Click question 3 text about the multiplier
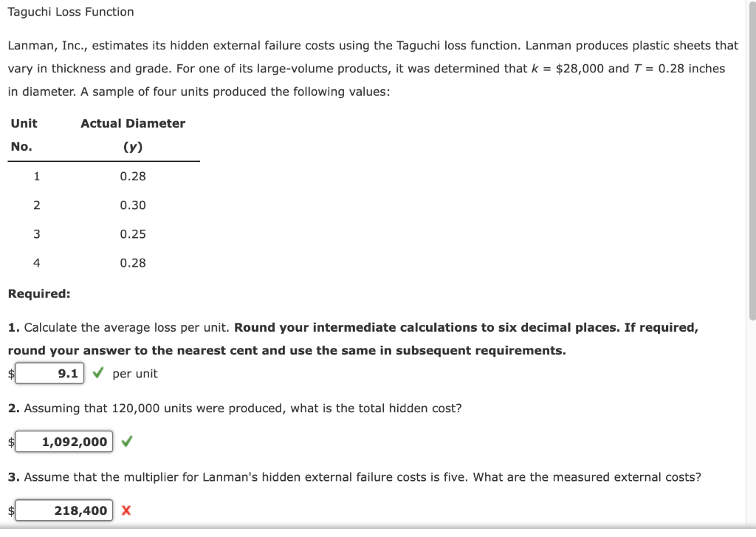This screenshot has height=537, width=756. point(354,477)
